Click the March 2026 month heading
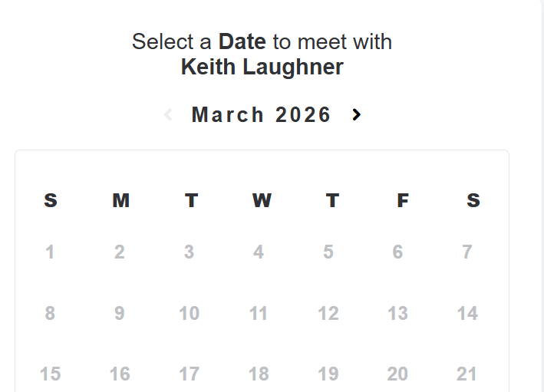Viewport: 544px width, 392px height. pyautogui.click(x=261, y=115)
